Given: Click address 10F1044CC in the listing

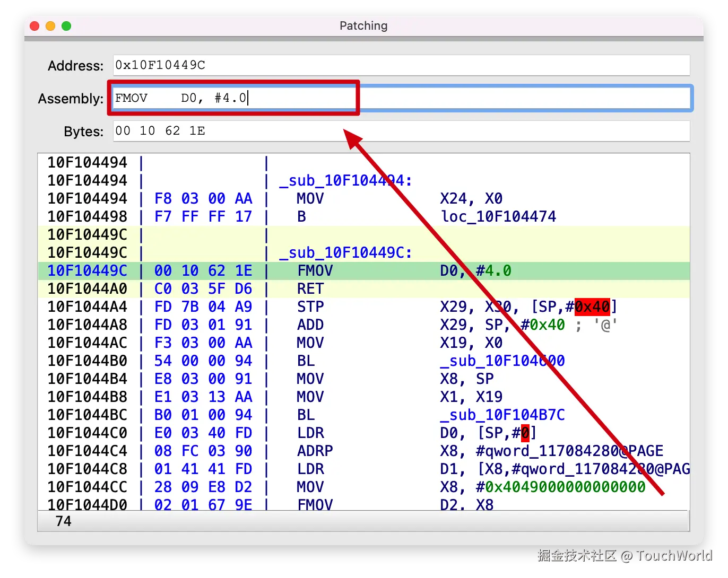Looking at the screenshot, I should coord(88,487).
